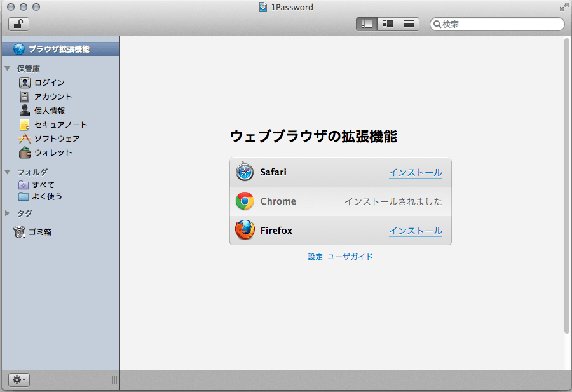Screen dimensions: 572x392
Task: Open the ユーザガイド user guide link
Action: click(350, 257)
